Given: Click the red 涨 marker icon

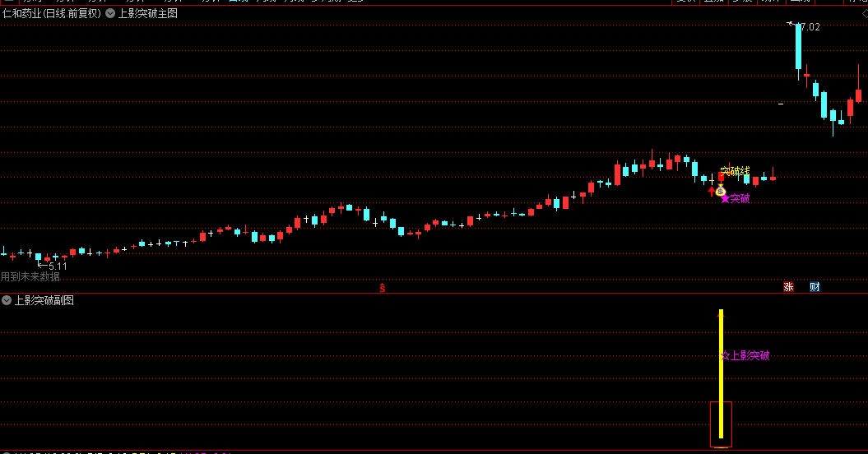Looking at the screenshot, I should 788,287.
